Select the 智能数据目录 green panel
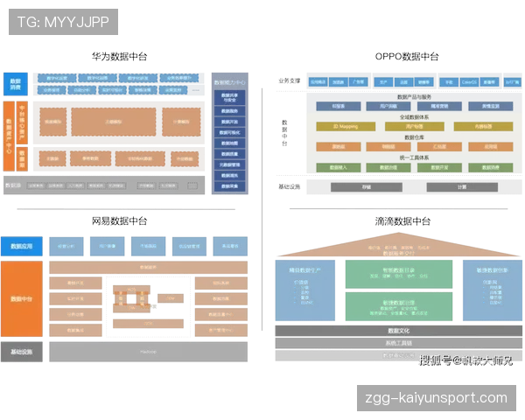The height and width of the screenshot is (420, 525). (399, 274)
